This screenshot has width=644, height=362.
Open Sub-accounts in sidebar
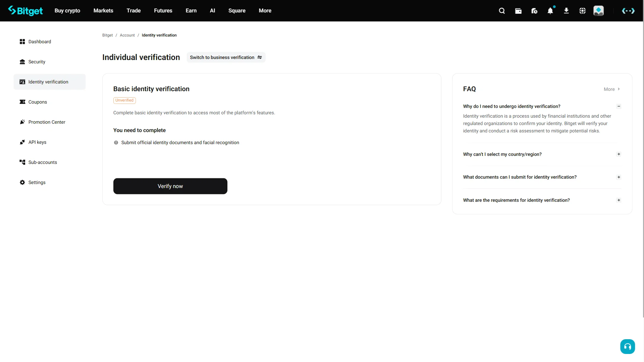pyautogui.click(x=50, y=162)
